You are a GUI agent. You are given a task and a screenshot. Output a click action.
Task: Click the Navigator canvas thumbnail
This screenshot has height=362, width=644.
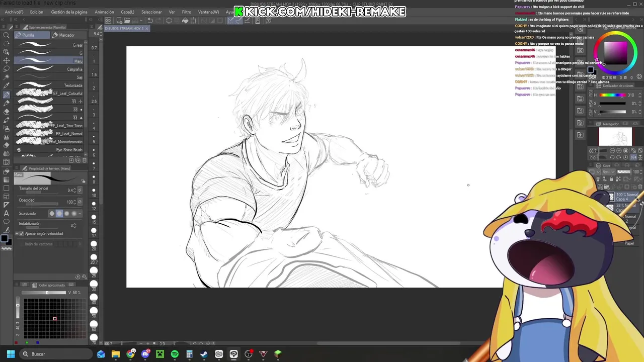[615, 136]
